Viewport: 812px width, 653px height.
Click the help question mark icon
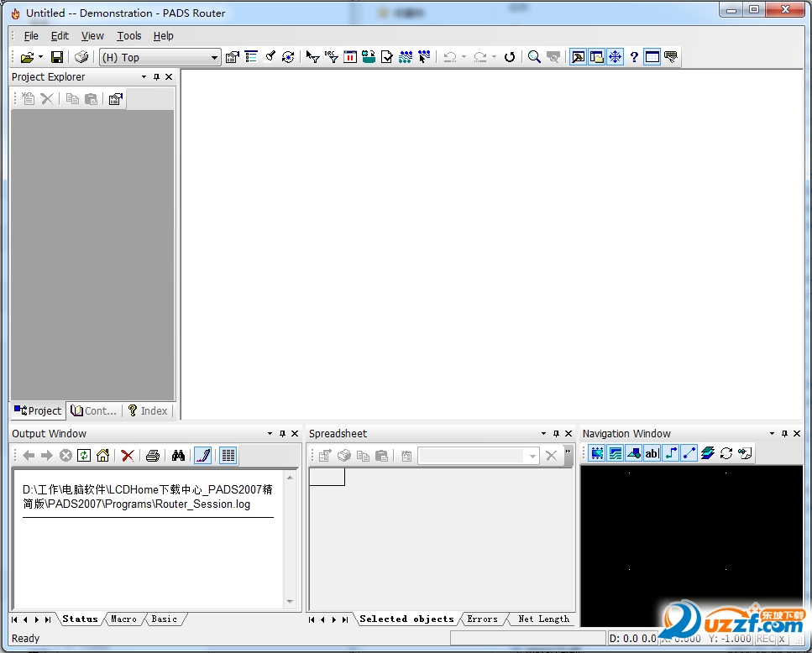634,57
